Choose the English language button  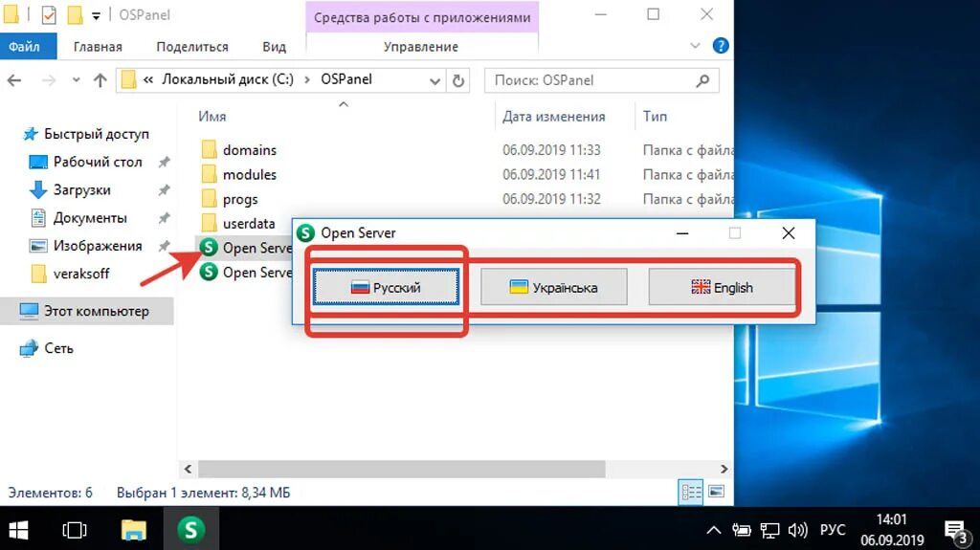pos(722,287)
